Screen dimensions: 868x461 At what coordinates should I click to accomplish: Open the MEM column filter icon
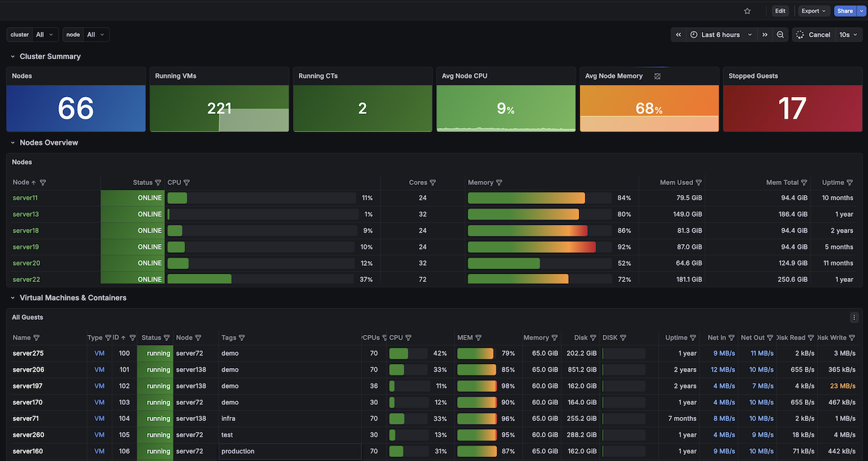click(x=479, y=338)
